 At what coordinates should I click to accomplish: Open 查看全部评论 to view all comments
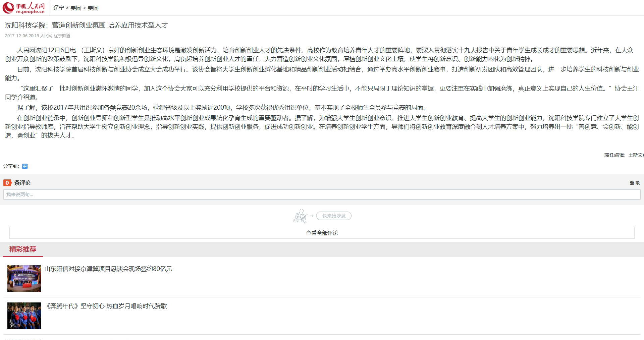click(322, 233)
